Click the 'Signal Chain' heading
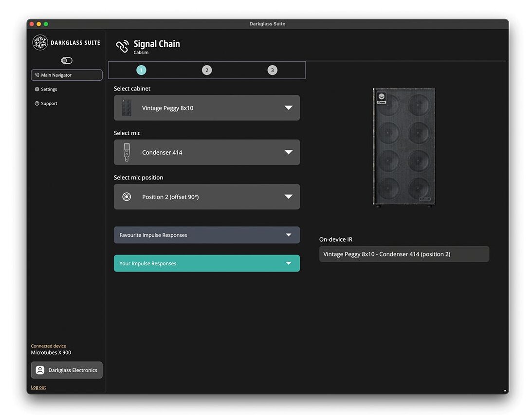The width and height of the screenshot is (532, 415). point(157,44)
